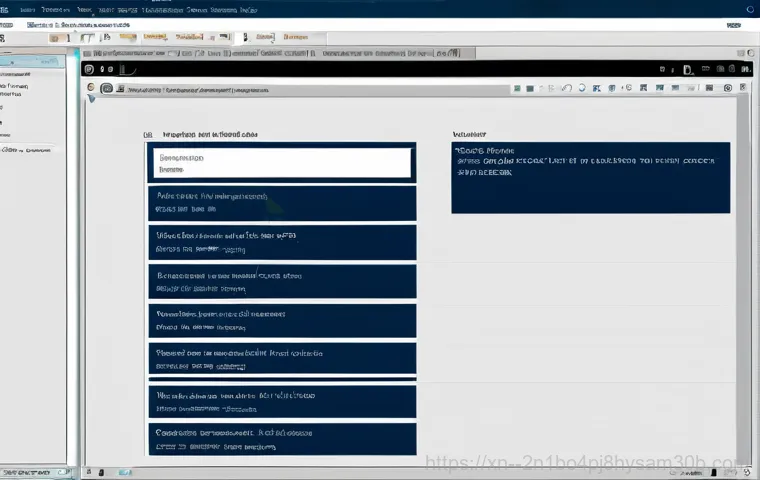Select the bottom item in the left sidebar
This screenshot has height=480, width=760.
click(27, 150)
